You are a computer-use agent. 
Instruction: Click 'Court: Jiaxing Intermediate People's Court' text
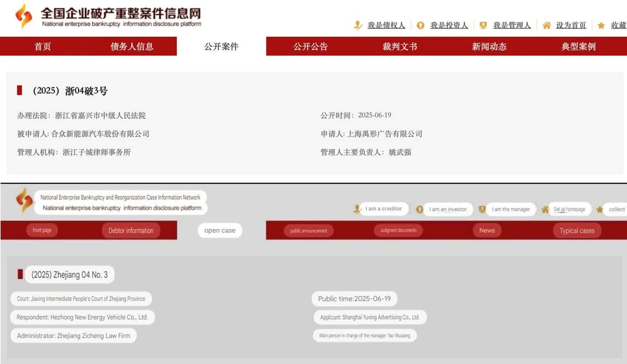(81, 299)
